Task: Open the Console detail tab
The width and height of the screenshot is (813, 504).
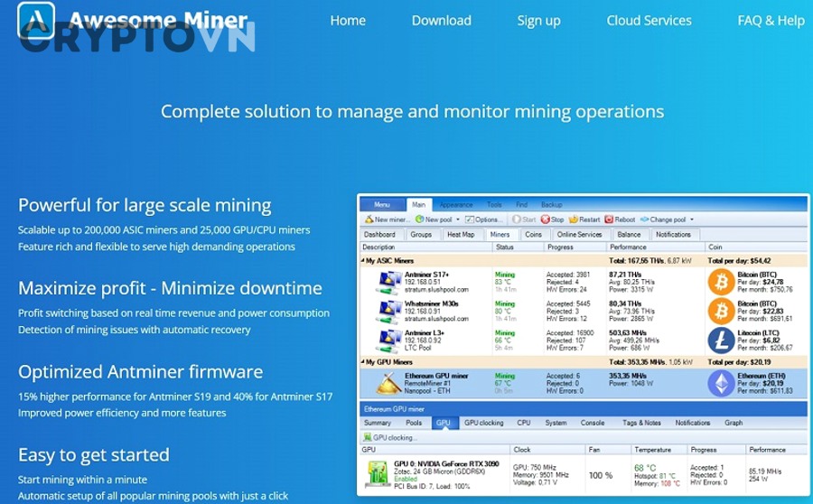Action: coord(593,423)
